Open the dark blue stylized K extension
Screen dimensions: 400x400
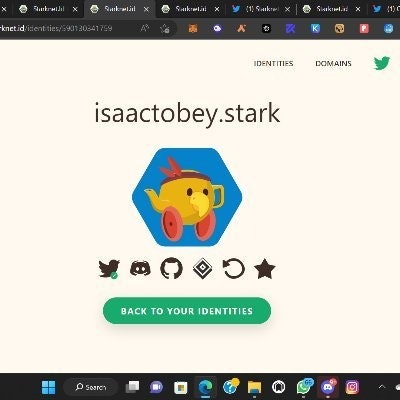(290, 29)
